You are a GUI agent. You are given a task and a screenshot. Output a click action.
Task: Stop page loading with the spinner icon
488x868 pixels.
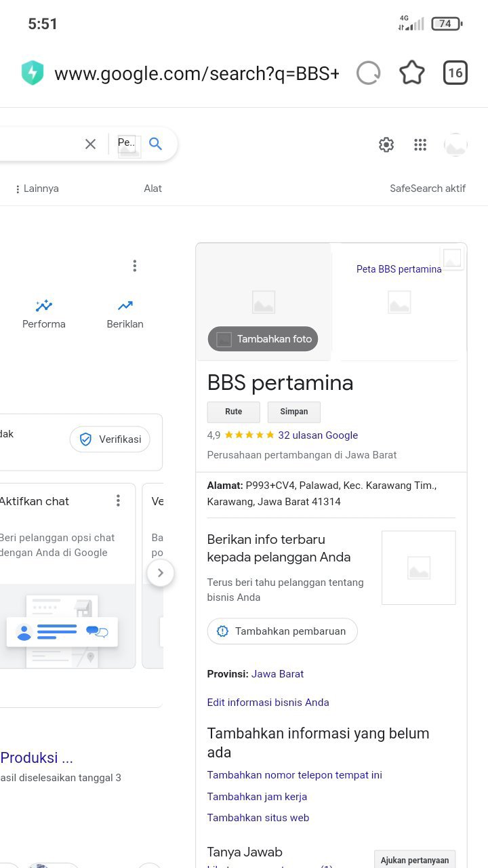click(368, 73)
